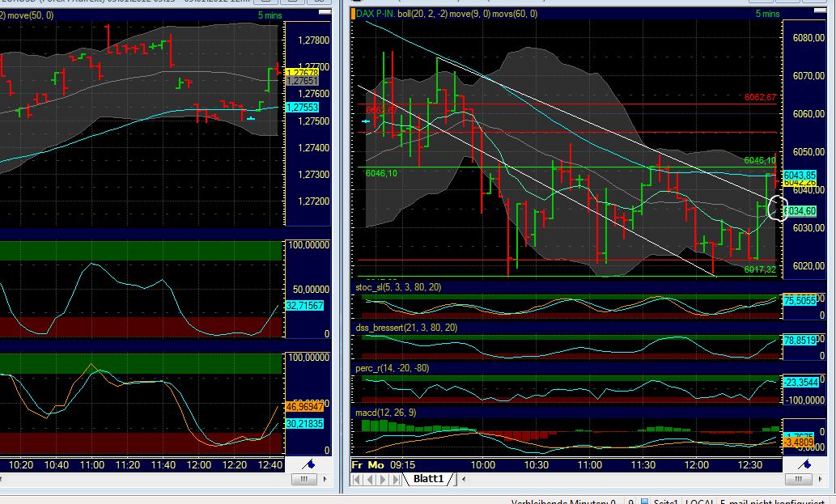Click the blue flag icon in the EURUSD window
This screenshot has width=836, height=504.
[310, 464]
